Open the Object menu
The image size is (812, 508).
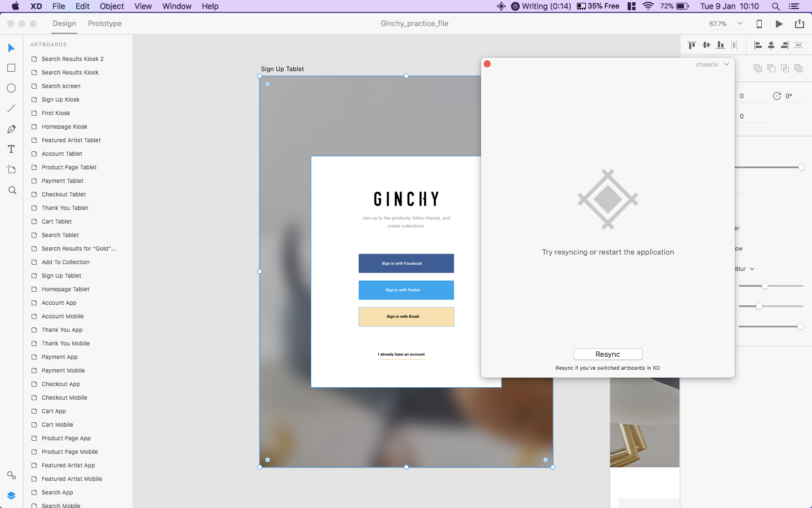pos(112,6)
